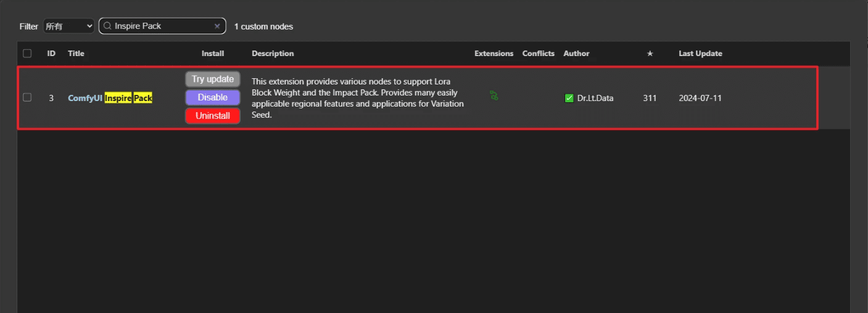
Task: Sort by the Author column header
Action: coord(576,54)
